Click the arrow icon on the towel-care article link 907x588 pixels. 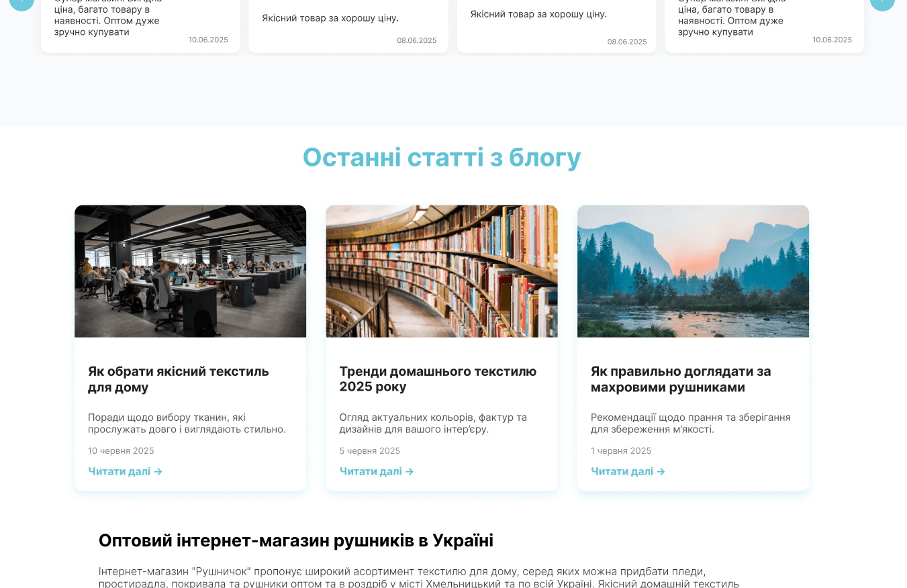[x=661, y=471]
